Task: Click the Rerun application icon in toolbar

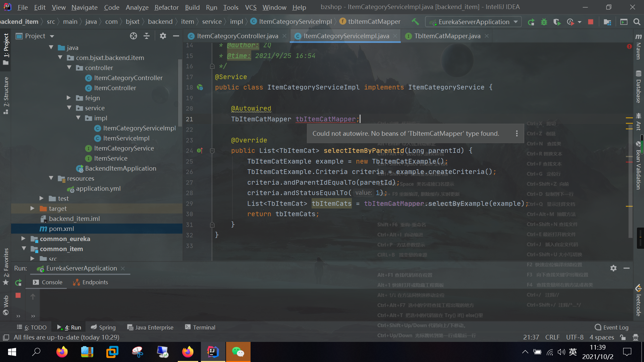Action: point(531,22)
